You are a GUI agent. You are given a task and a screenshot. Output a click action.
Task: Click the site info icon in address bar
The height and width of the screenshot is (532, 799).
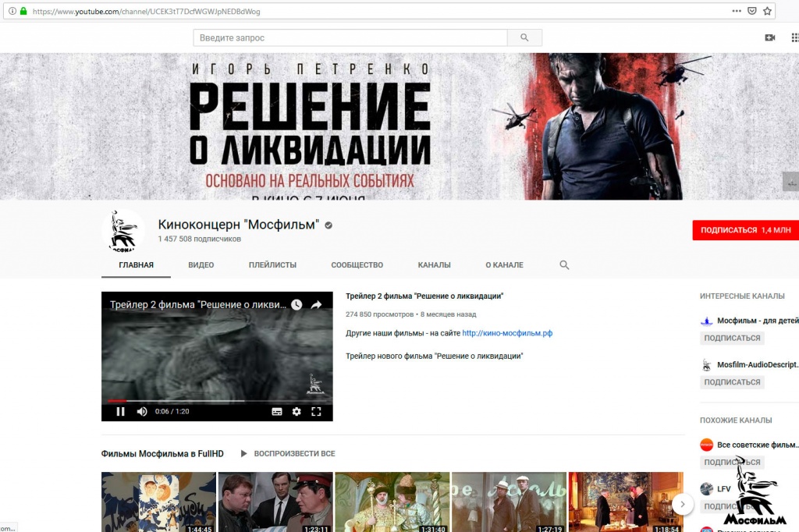[x=12, y=11]
